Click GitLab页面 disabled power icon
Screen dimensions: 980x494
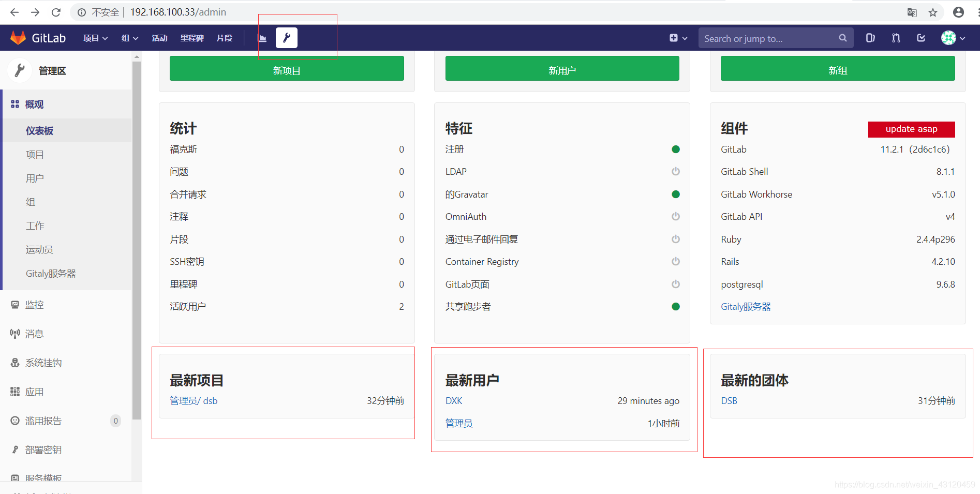(675, 285)
